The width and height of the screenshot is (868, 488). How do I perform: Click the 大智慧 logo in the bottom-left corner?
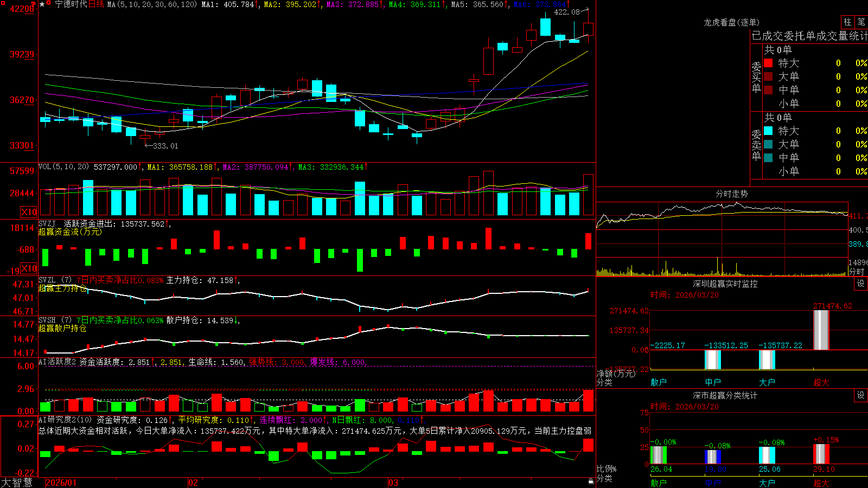(x=17, y=483)
